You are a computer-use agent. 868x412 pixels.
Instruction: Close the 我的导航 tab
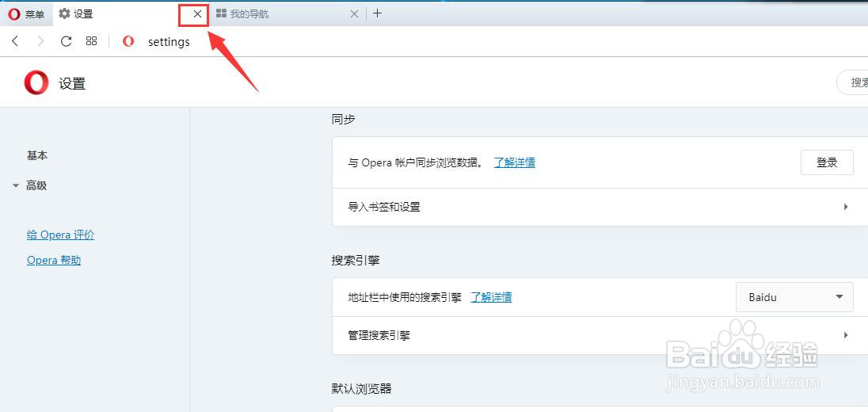(354, 14)
